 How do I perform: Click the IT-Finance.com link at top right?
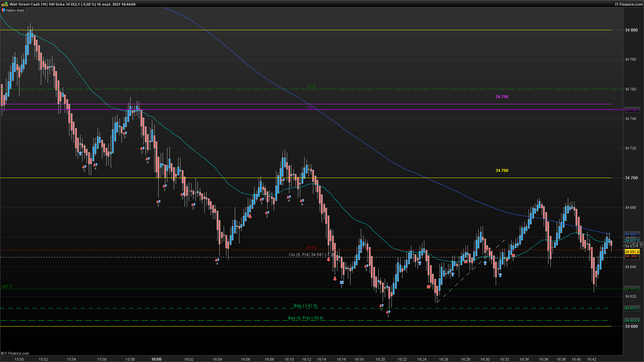pyautogui.click(x=629, y=4)
